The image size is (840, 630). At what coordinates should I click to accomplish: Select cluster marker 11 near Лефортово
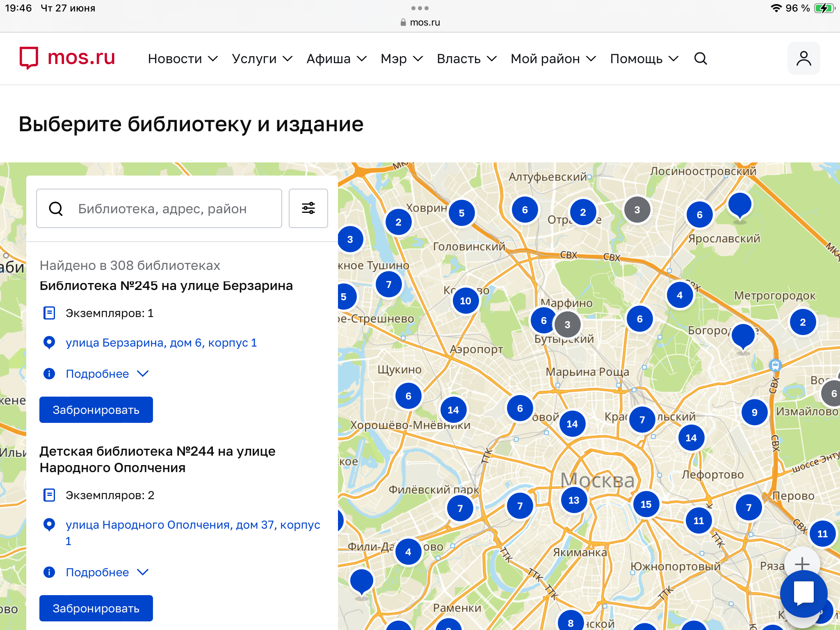point(698,521)
